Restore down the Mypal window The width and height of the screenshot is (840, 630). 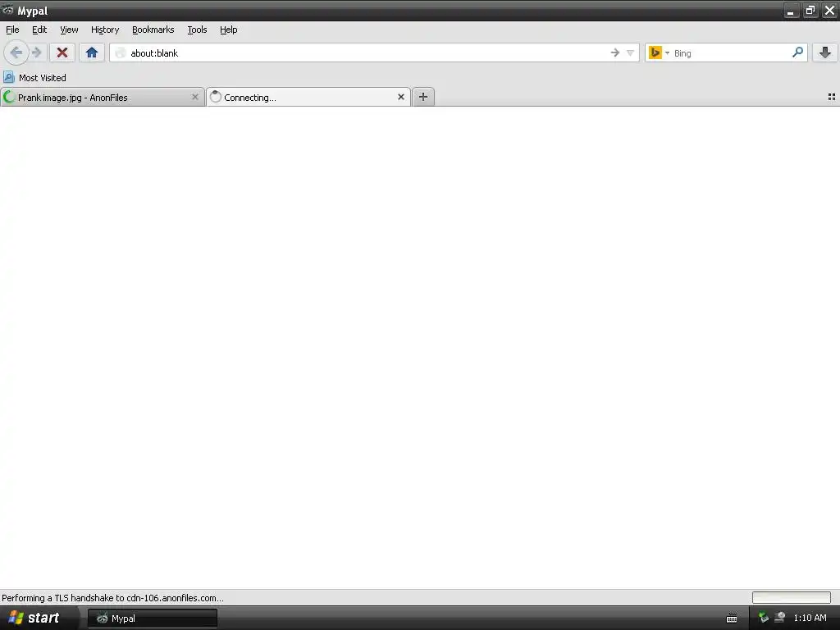tap(810, 10)
